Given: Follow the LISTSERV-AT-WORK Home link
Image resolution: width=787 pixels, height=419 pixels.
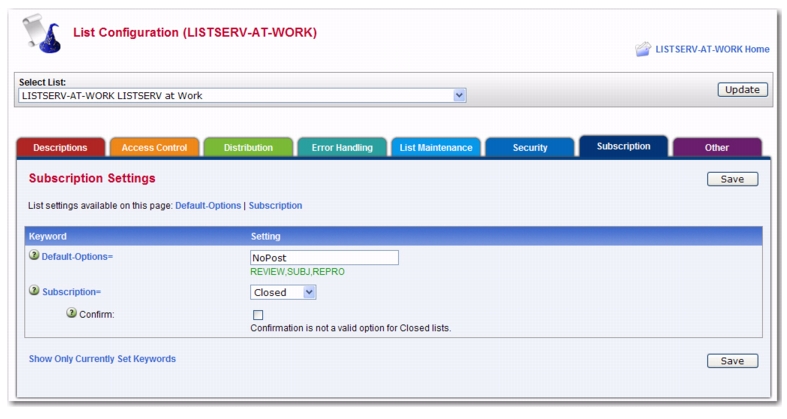Looking at the screenshot, I should click(x=712, y=49).
